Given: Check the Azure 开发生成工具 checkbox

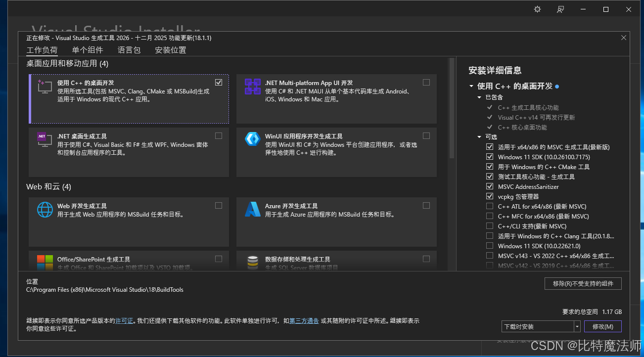Looking at the screenshot, I should coord(426,205).
